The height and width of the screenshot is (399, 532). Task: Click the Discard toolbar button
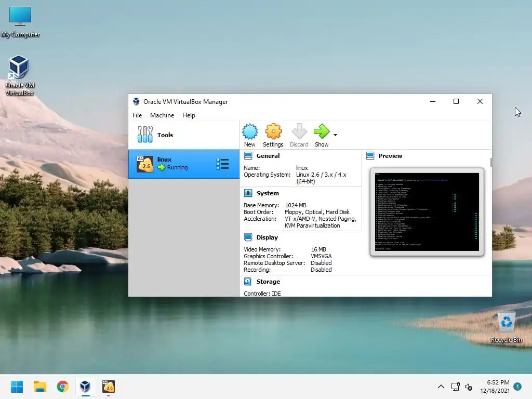coord(299,135)
